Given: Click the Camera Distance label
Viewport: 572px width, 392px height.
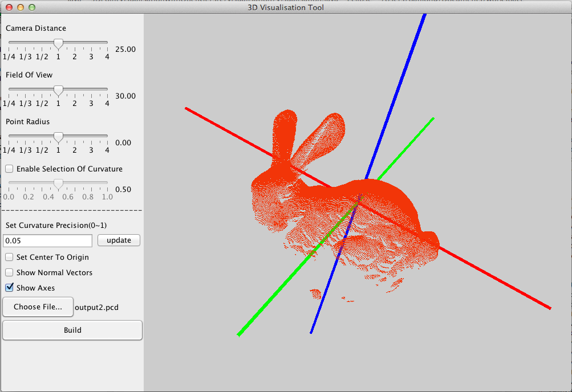Looking at the screenshot, I should point(36,28).
